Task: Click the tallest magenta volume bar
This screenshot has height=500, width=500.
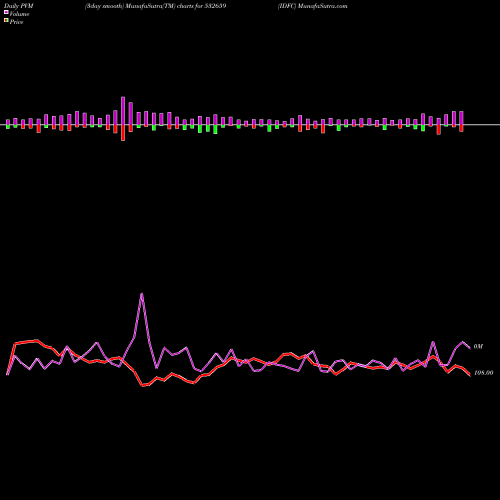Action: coord(123,111)
